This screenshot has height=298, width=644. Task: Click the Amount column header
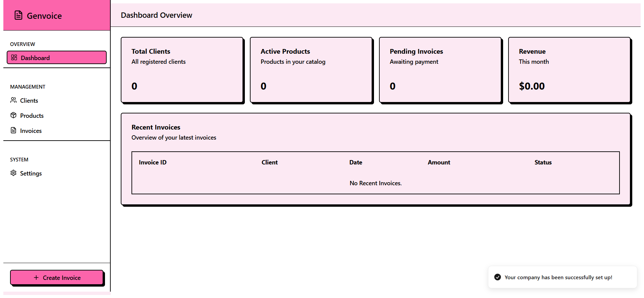click(x=439, y=162)
